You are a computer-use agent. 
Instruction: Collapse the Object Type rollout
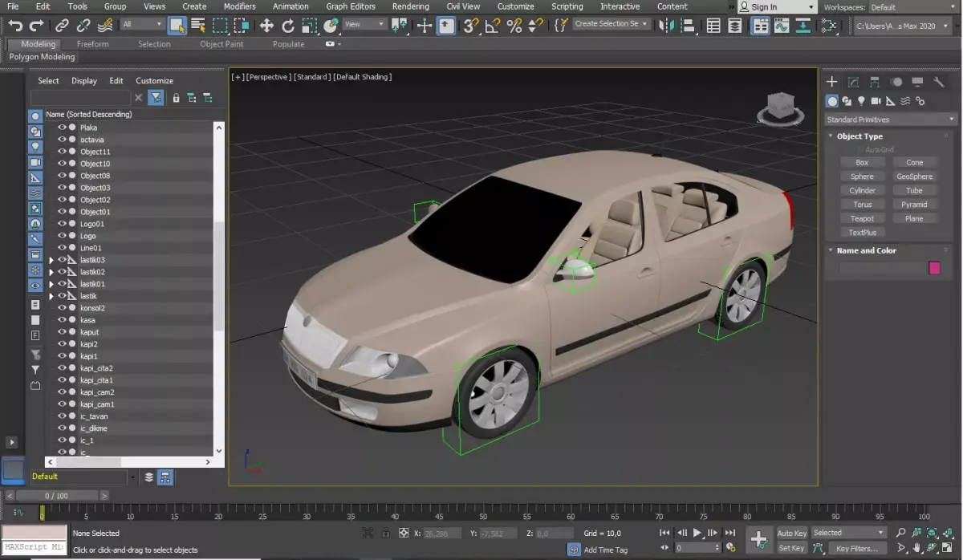pyautogui.click(x=859, y=136)
